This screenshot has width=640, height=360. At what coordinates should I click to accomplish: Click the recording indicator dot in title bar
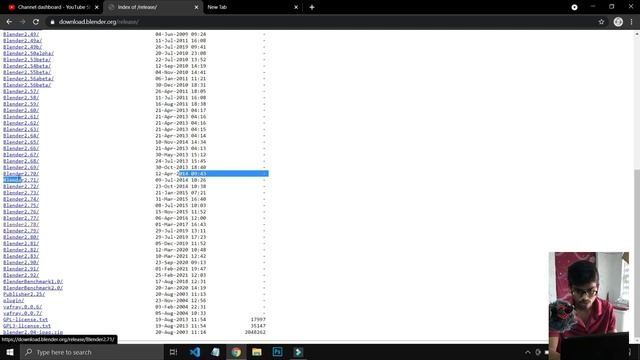tap(574, 7)
